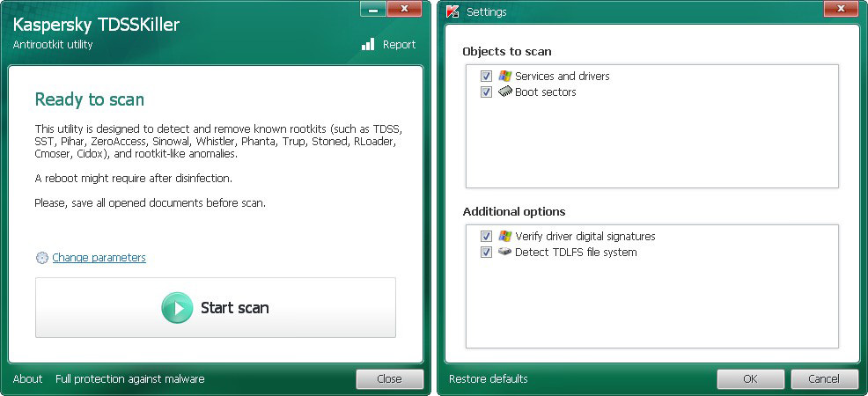This screenshot has height=396, width=868.
Task: Click the green play icon on Start scan
Action: tap(177, 308)
